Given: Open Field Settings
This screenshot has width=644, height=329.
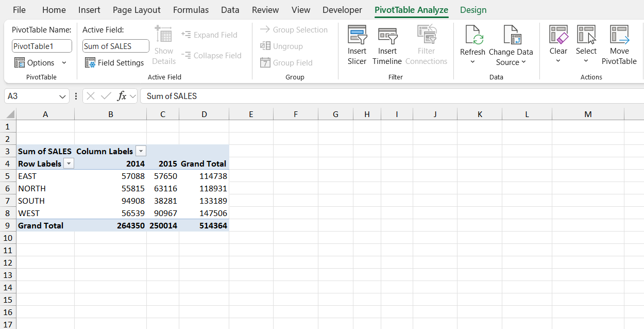Looking at the screenshot, I should click(114, 62).
